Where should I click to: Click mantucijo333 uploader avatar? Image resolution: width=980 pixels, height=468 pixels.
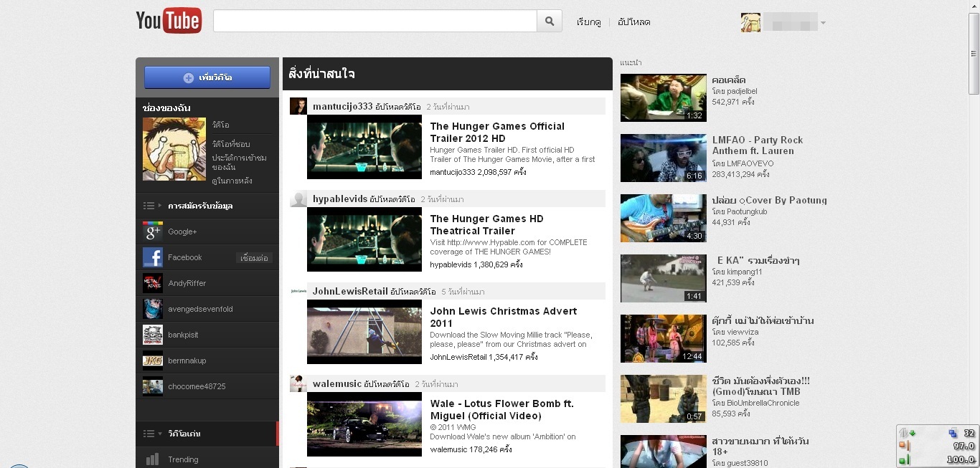click(x=298, y=106)
